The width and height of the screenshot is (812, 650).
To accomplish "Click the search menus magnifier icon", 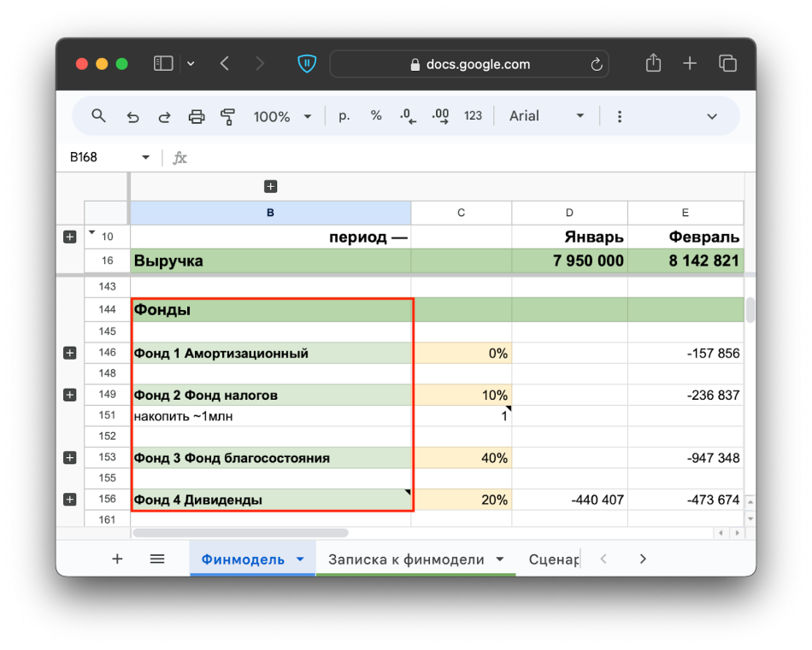I will (x=98, y=116).
